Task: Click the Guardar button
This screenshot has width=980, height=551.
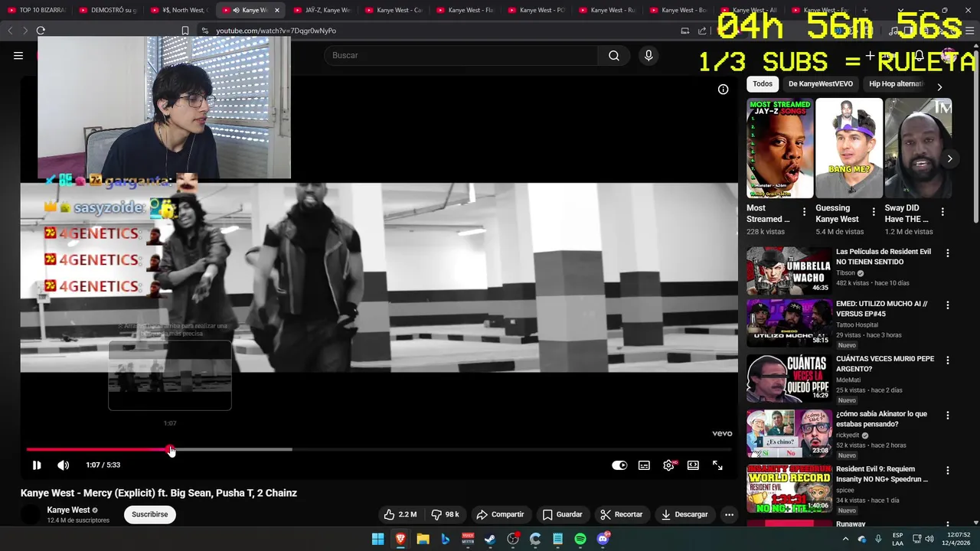Action: pyautogui.click(x=562, y=514)
